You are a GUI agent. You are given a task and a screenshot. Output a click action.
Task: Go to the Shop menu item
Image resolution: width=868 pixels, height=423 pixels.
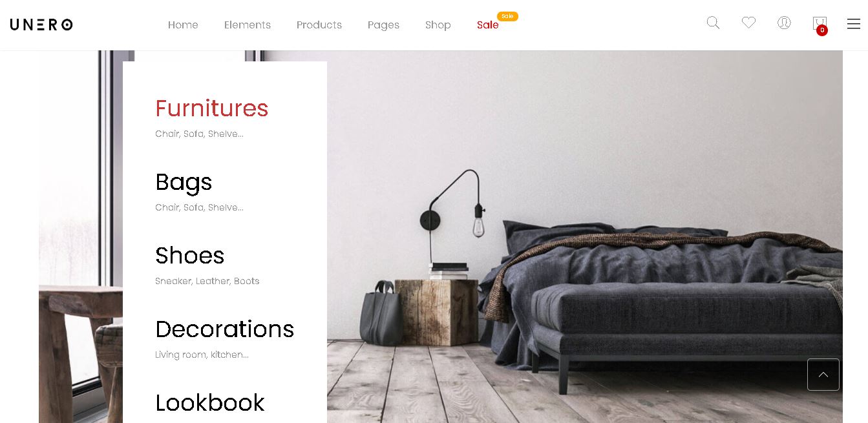[438, 25]
